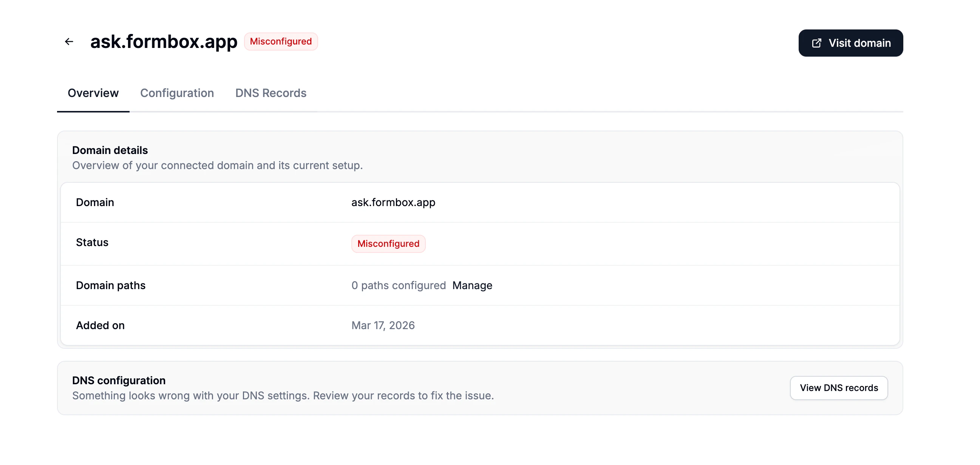The height and width of the screenshot is (465, 980).
Task: Click the Domain details heading
Action: click(110, 150)
